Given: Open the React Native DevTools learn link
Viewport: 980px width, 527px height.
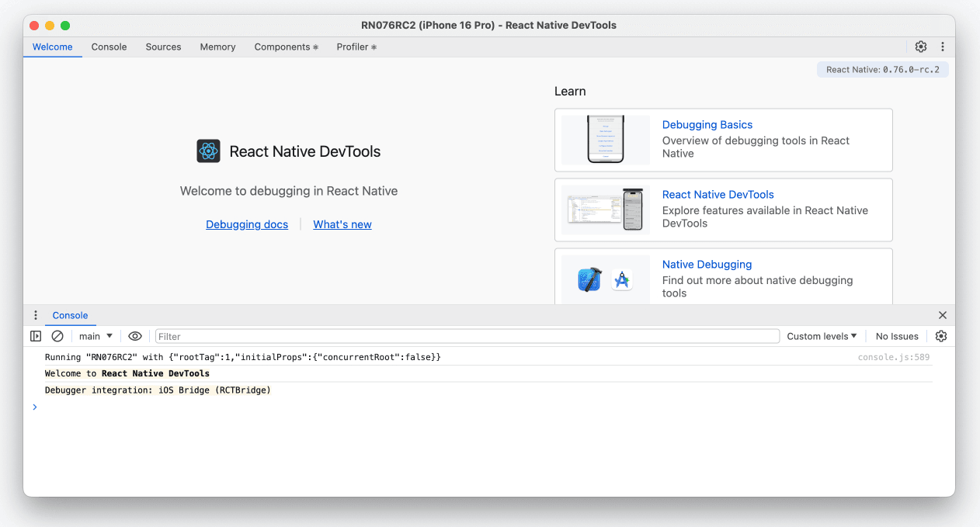Looking at the screenshot, I should 718,194.
